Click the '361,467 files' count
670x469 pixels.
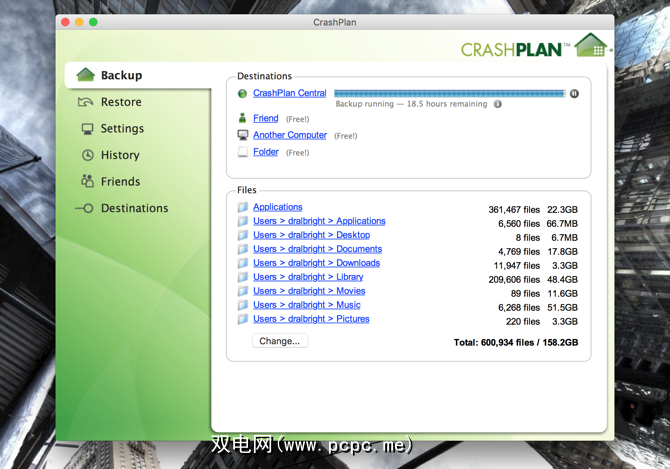click(514, 210)
